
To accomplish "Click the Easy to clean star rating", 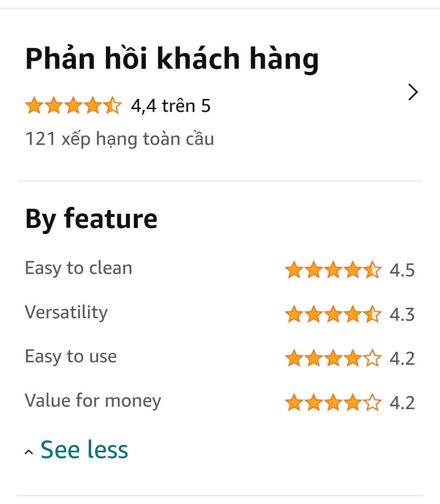I will click(x=333, y=270).
